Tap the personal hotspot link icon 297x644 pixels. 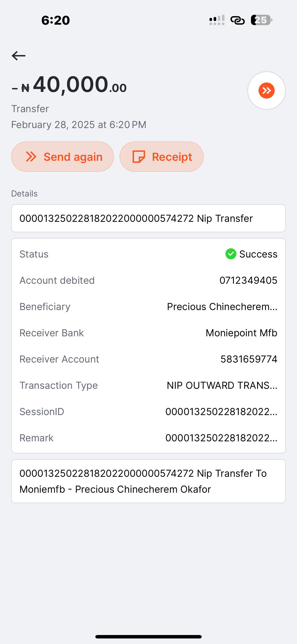click(237, 20)
